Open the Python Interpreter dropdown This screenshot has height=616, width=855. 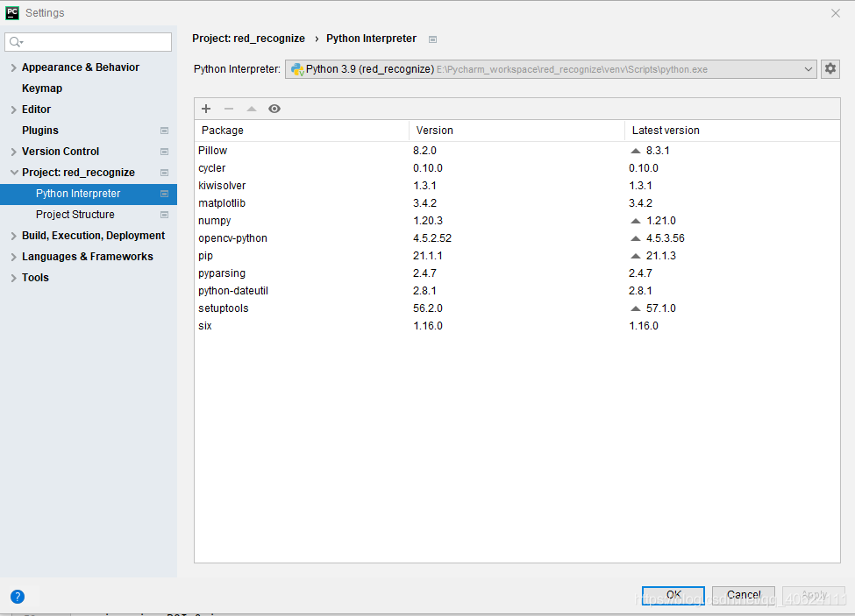coord(551,69)
